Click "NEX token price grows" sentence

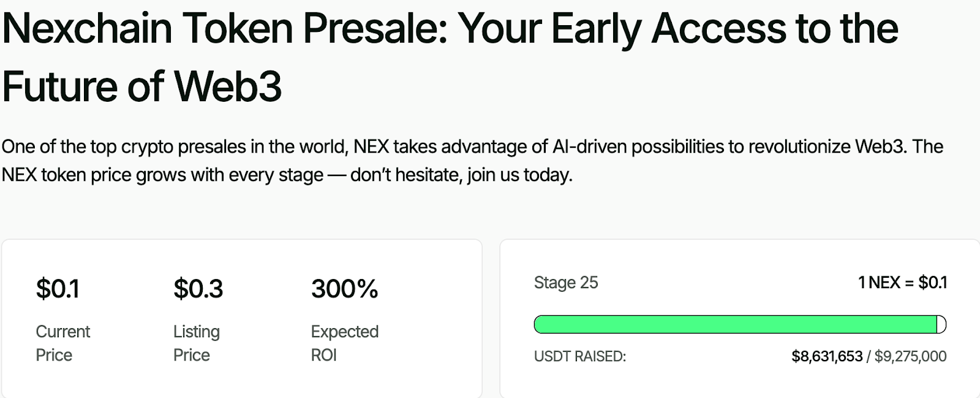(104, 175)
